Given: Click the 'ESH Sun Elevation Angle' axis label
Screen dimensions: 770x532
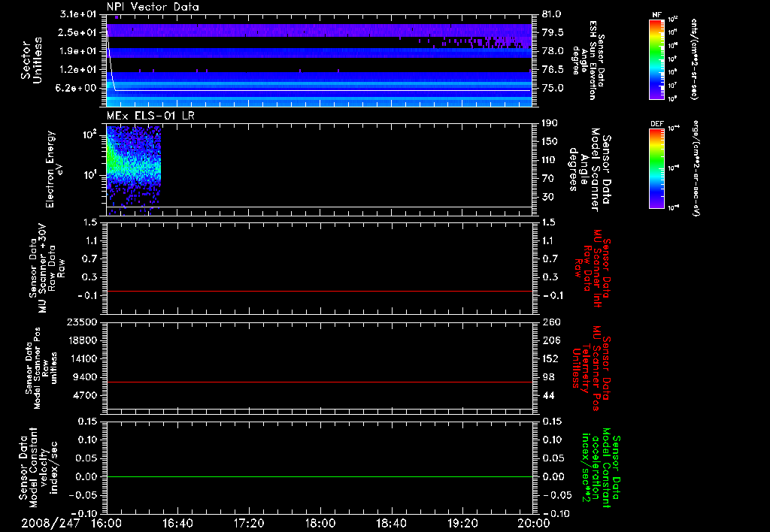Looking at the screenshot, I should coord(588,60).
